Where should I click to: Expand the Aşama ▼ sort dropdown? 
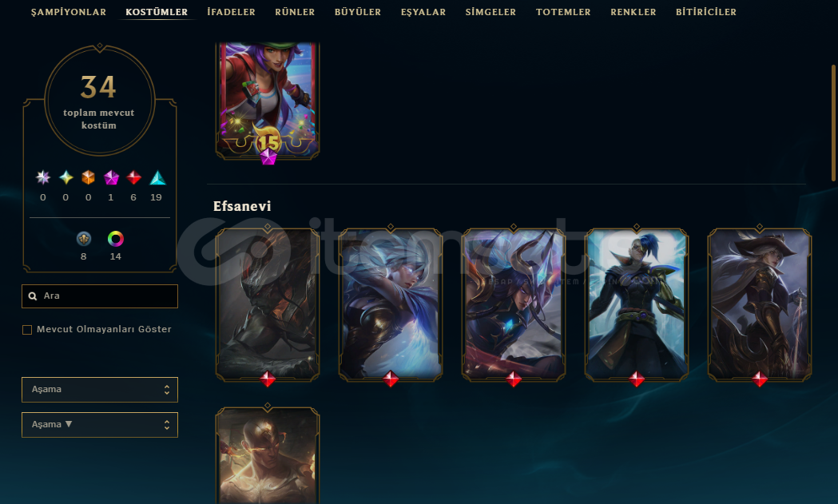(x=99, y=425)
